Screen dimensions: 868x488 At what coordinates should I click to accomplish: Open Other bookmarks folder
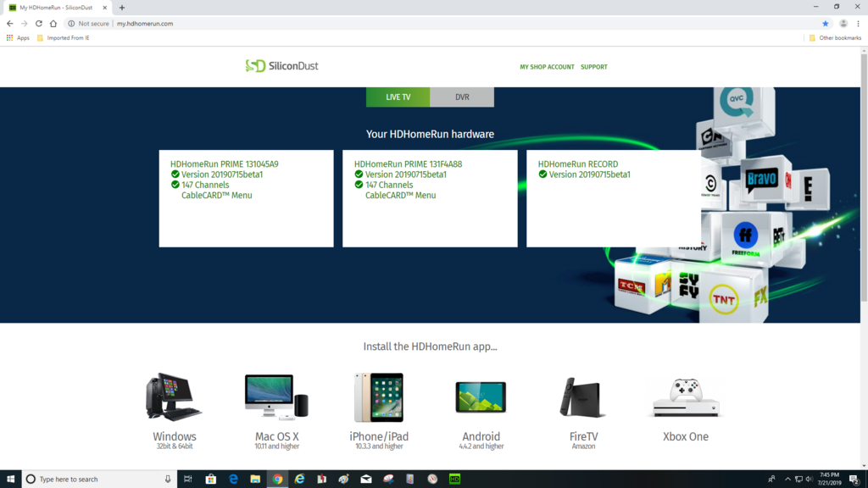[835, 37]
